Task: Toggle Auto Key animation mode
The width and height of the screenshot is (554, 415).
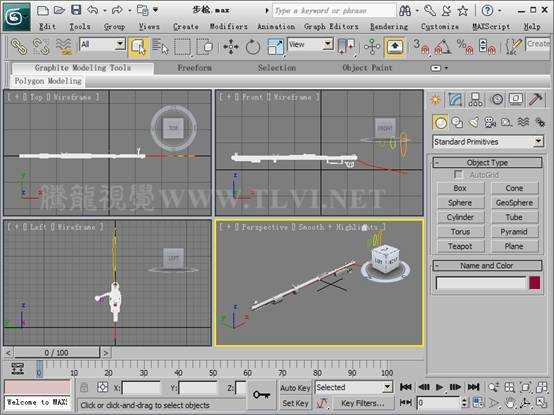Action: (x=295, y=388)
